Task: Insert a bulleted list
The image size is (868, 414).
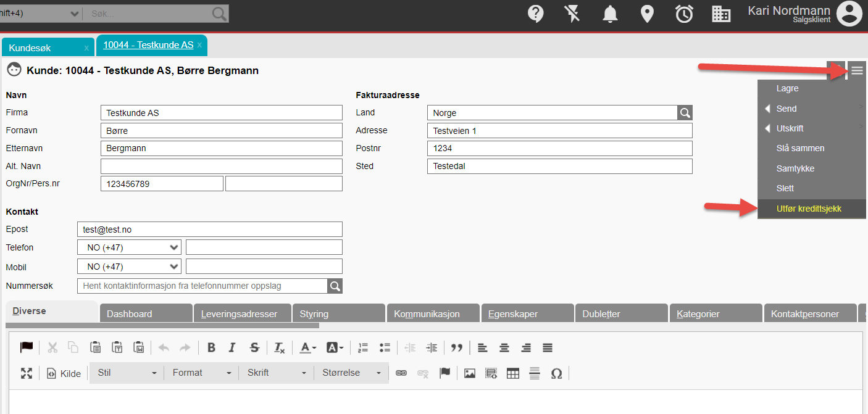Action: pyautogui.click(x=385, y=347)
